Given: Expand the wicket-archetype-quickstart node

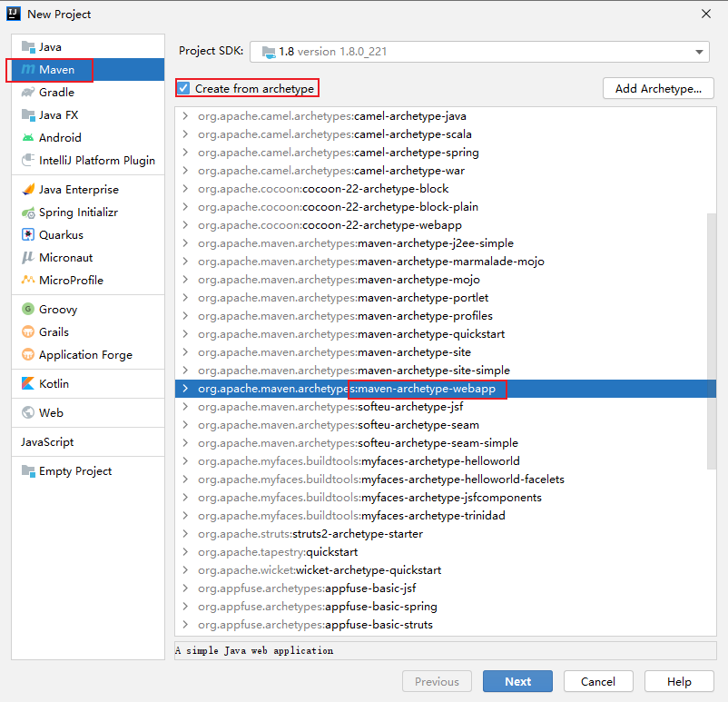Looking at the screenshot, I should coord(186,570).
